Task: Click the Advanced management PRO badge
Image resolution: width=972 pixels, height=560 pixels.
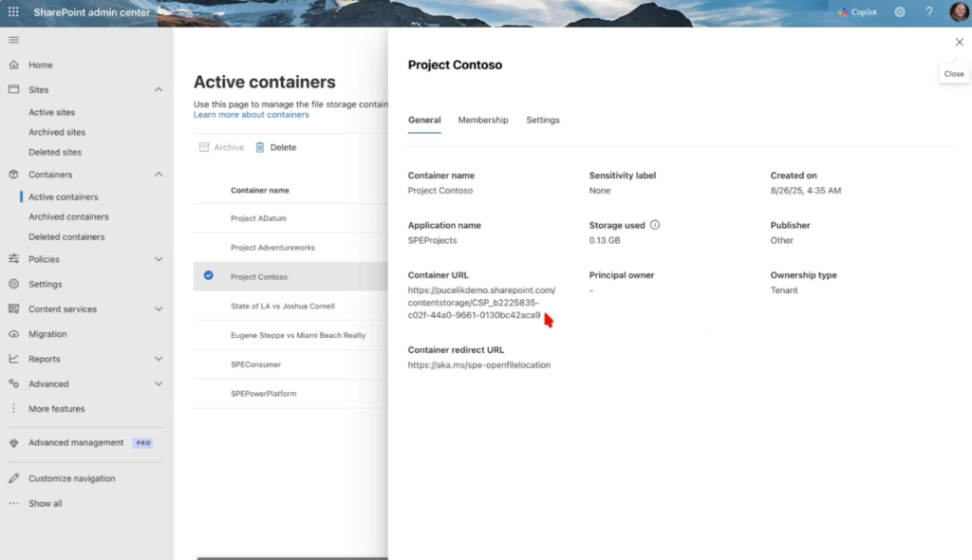Action: (143, 443)
